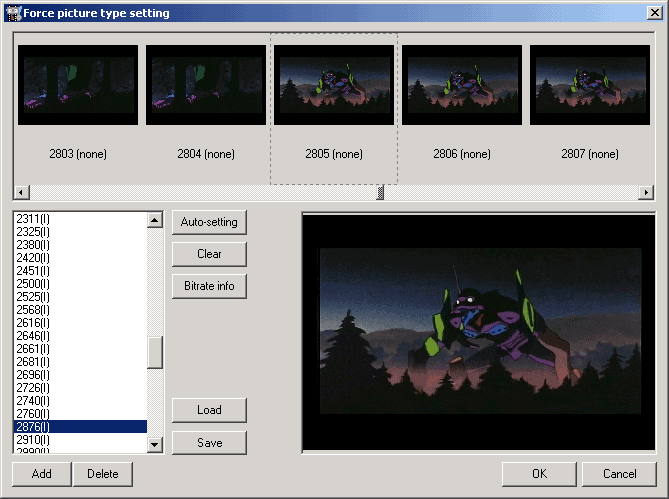
Task: Add a frame with the Add button
Action: [x=41, y=474]
